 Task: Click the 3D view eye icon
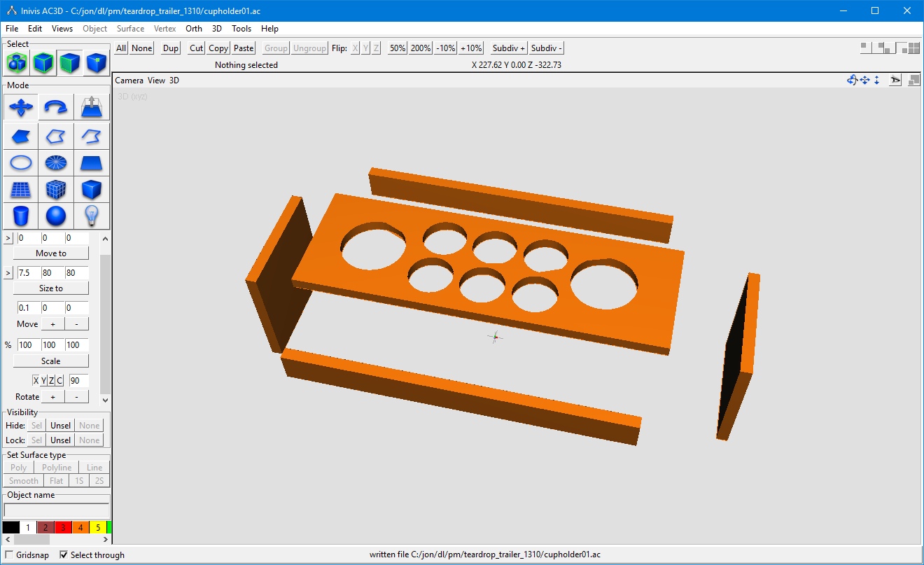(895, 81)
